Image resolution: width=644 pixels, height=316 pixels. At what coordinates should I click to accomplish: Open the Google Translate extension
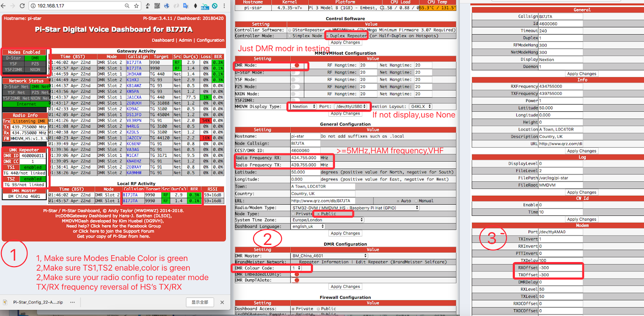pyautogui.click(x=186, y=6)
